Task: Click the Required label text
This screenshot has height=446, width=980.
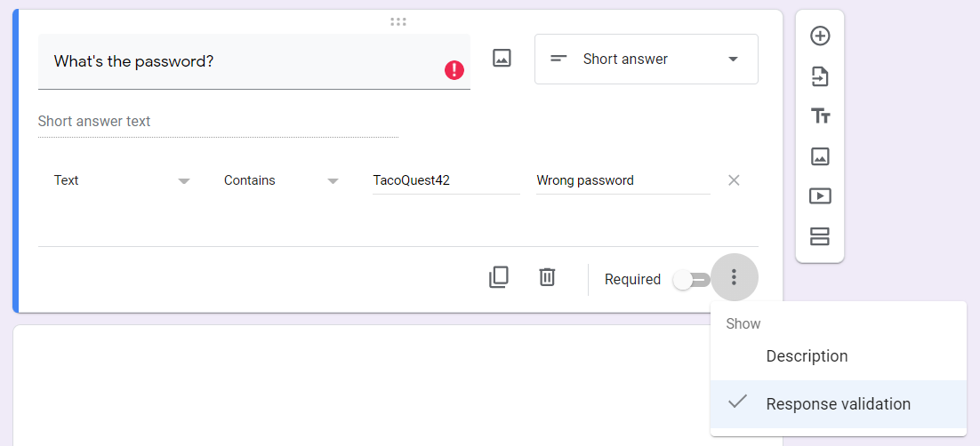Action: 632,279
